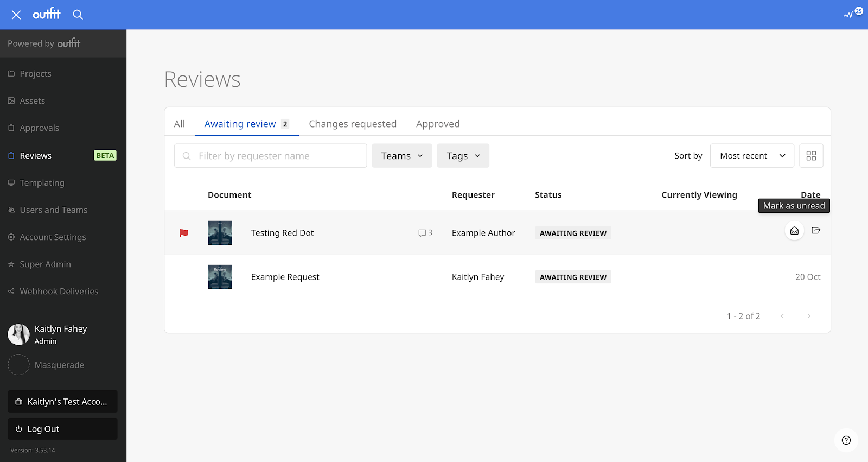868x462 pixels.
Task: Click the Masquerade label
Action: [x=60, y=365]
